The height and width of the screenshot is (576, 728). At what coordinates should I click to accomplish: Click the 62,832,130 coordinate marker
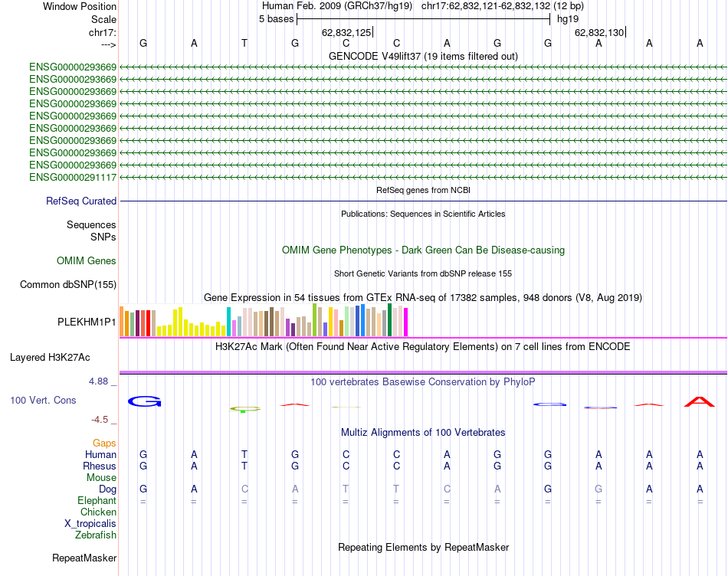599,32
